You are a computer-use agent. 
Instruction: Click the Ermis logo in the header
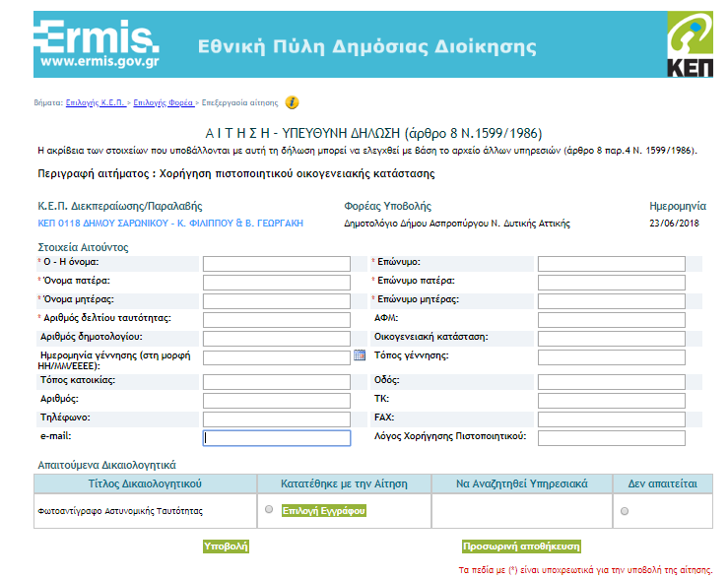pos(97,45)
